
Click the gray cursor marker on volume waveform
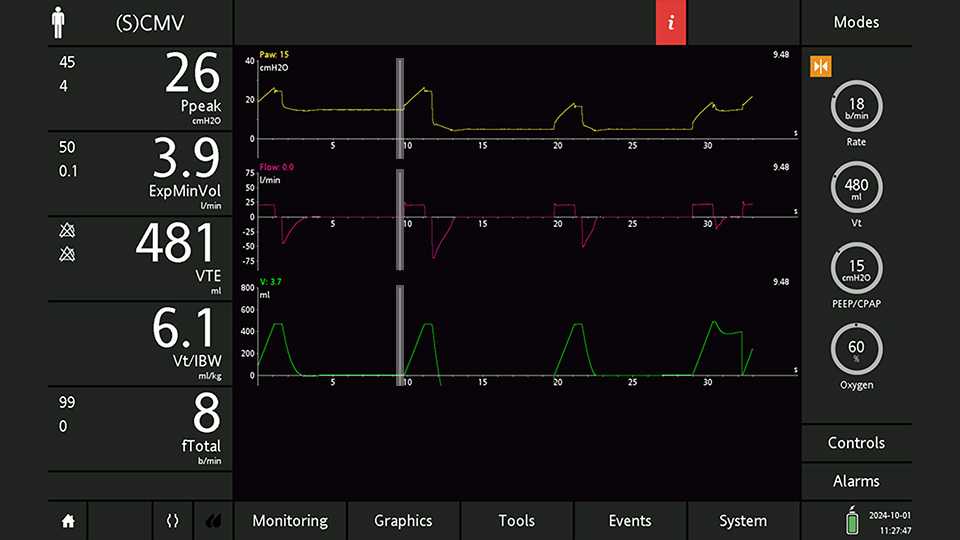pyautogui.click(x=400, y=335)
